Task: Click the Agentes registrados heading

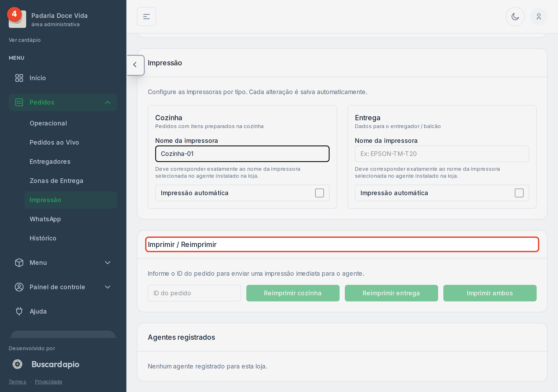Action: pos(181,337)
